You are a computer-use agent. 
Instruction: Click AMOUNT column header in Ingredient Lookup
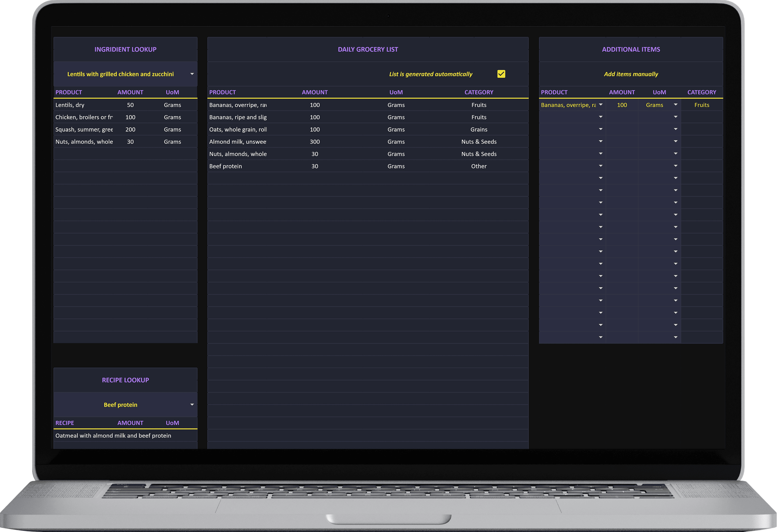pyautogui.click(x=130, y=92)
